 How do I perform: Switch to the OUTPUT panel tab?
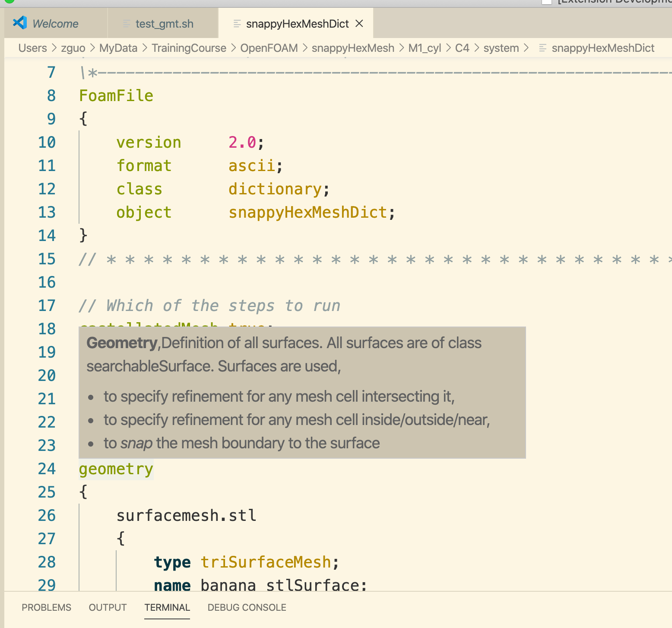108,607
